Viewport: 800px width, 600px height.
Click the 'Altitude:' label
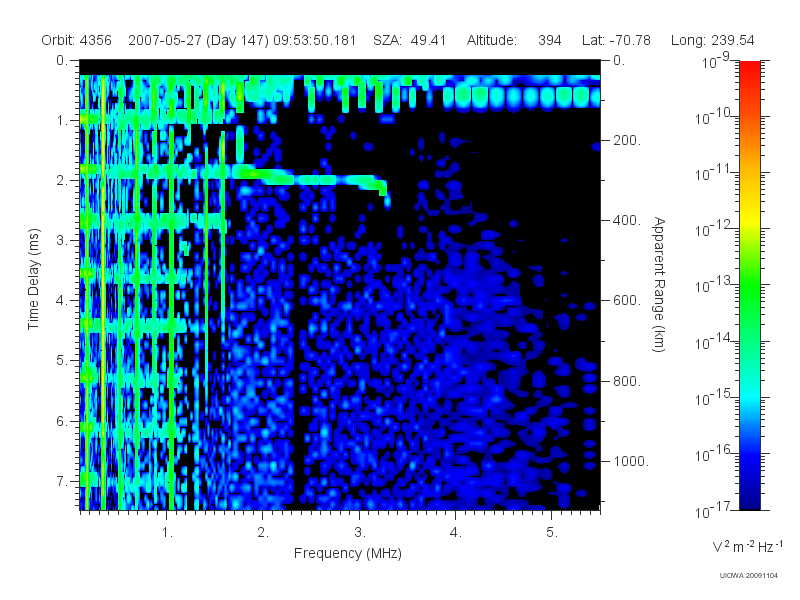pos(491,40)
